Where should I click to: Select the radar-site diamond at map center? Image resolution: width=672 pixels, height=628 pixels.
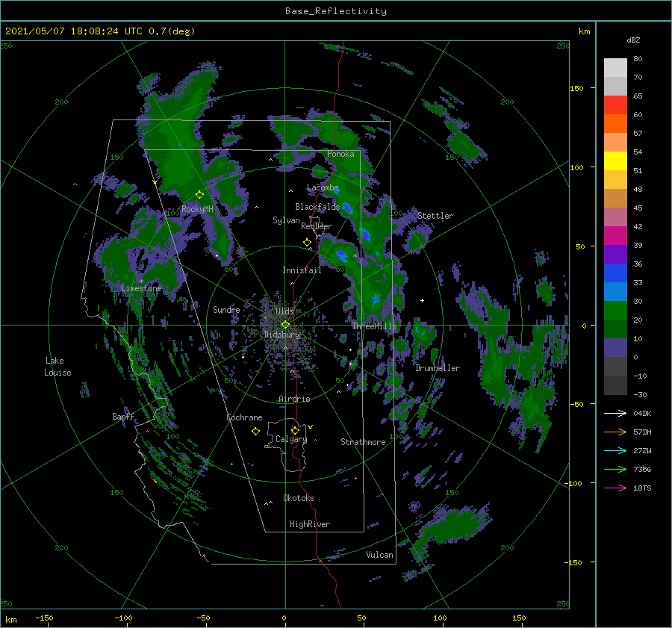pos(285,325)
